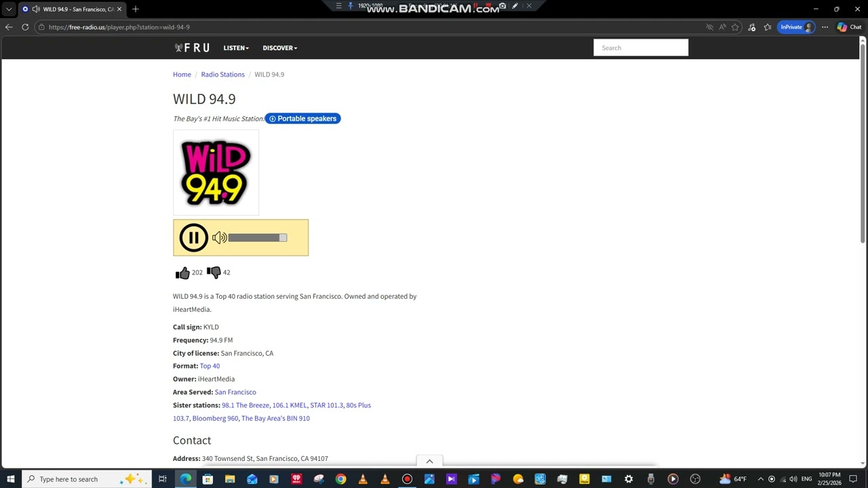Go to the Home breadcrumb link
The image size is (868, 488).
click(x=182, y=75)
